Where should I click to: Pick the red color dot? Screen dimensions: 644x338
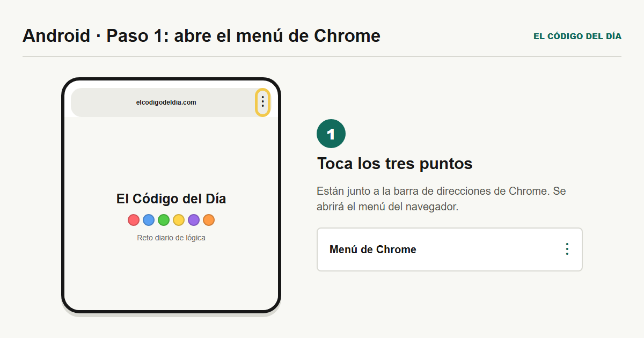tap(134, 220)
